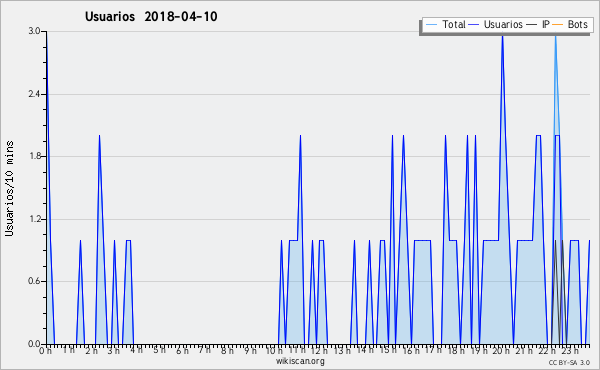
Task: Open the CC BY-SA 3.0 license text
Action: (x=569, y=362)
